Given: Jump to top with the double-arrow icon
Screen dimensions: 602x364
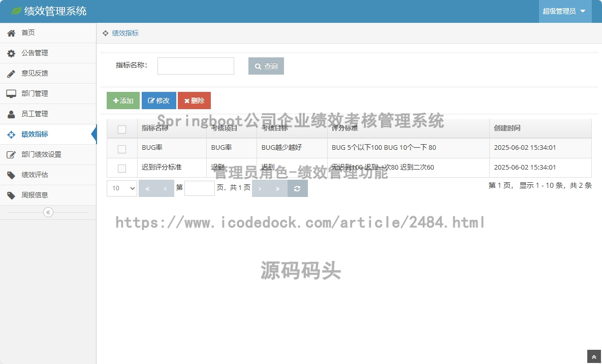Looking at the screenshot, I should [593, 357].
